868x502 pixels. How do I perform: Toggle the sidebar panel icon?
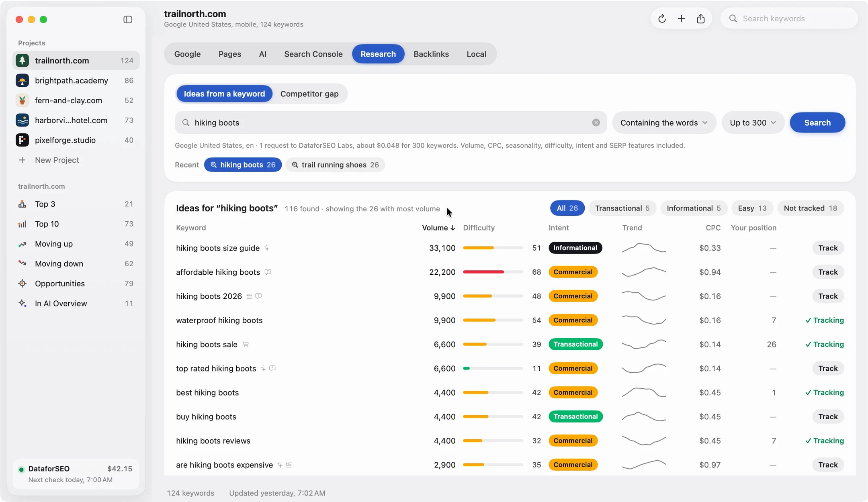(x=128, y=19)
